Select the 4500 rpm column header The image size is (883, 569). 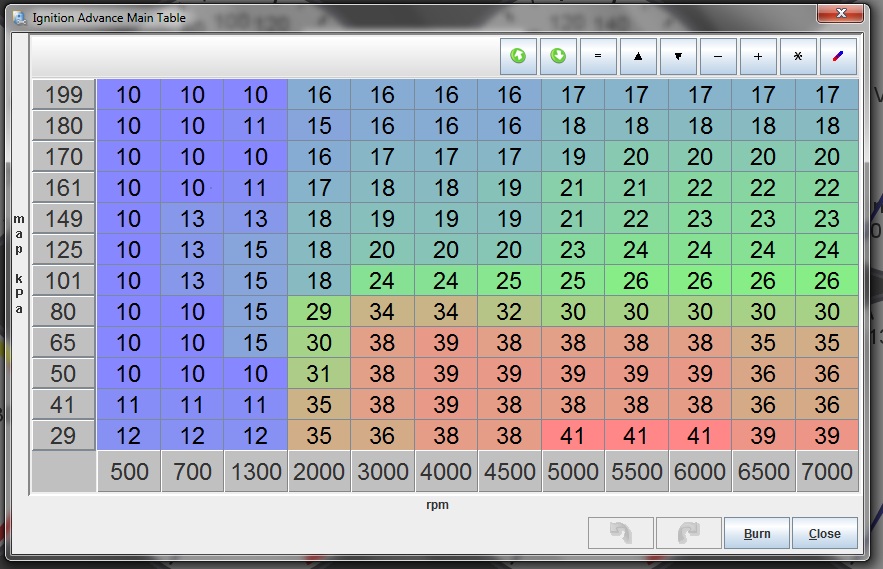(510, 472)
